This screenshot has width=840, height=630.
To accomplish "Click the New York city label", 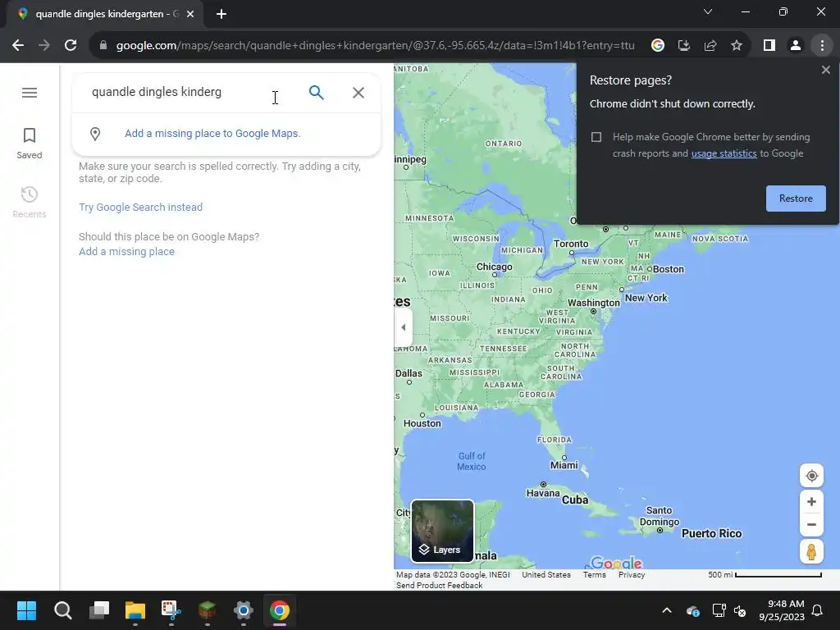I will [x=646, y=298].
